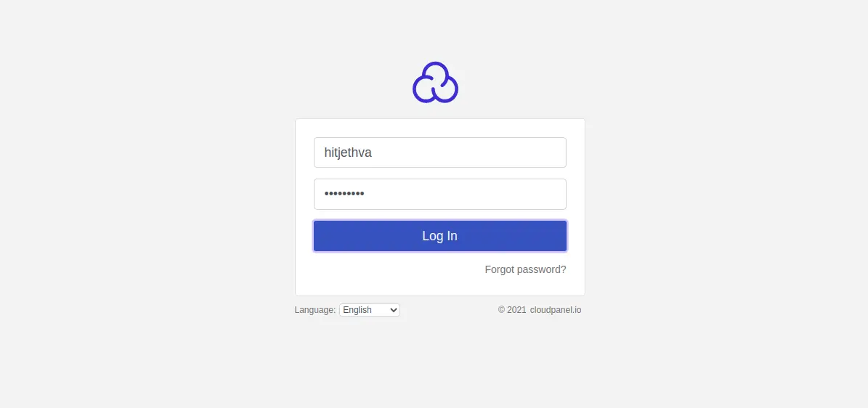The width and height of the screenshot is (868, 408).
Task: Click the CloudPanel cloud logo
Action: [x=435, y=83]
